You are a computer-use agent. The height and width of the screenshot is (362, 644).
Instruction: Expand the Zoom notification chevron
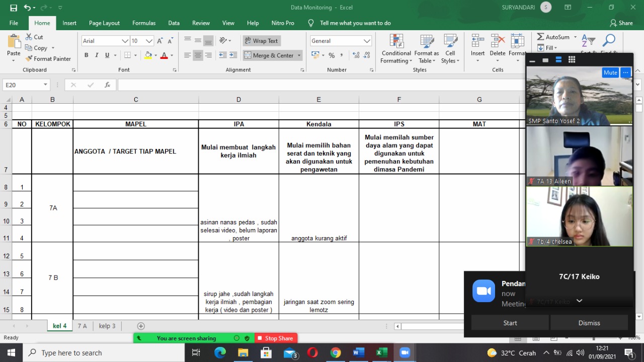click(579, 301)
